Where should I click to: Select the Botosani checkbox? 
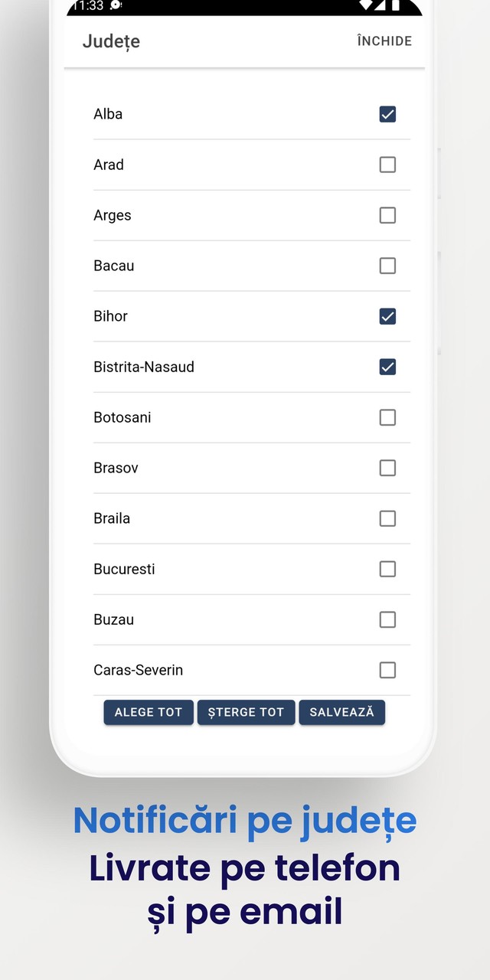point(387,417)
